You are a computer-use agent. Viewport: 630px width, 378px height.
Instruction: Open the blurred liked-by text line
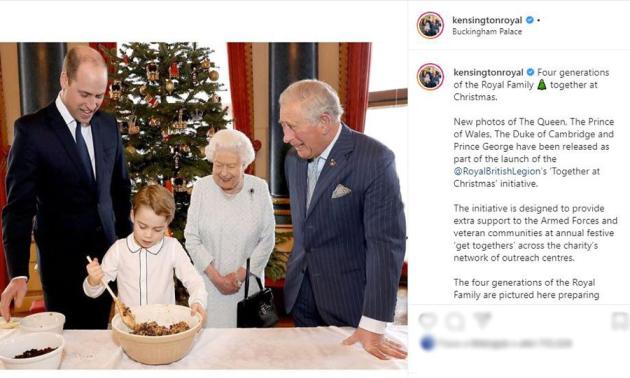[x=505, y=343]
